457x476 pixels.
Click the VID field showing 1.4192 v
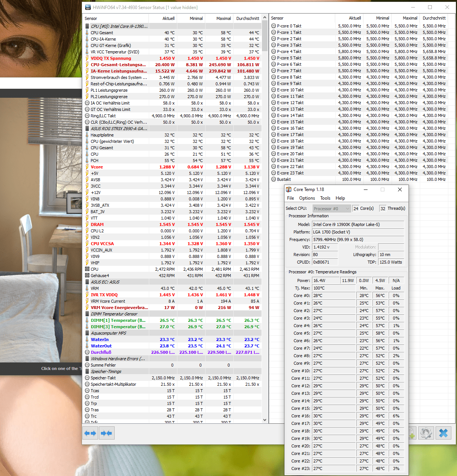pyautogui.click(x=325, y=247)
